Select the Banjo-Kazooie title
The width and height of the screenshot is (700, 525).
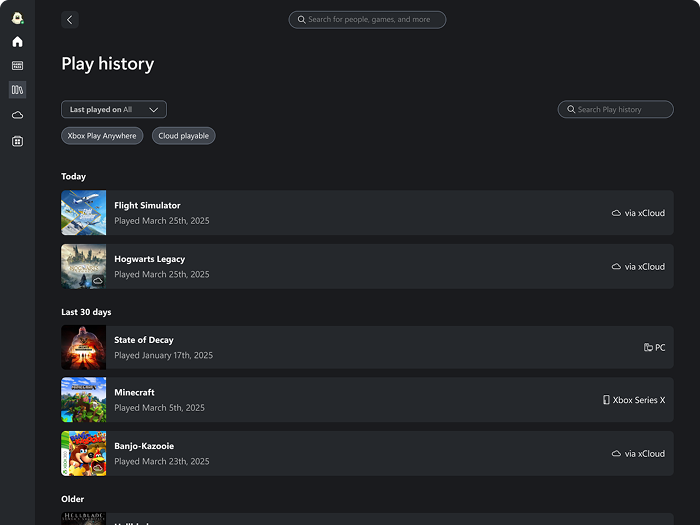coord(144,446)
